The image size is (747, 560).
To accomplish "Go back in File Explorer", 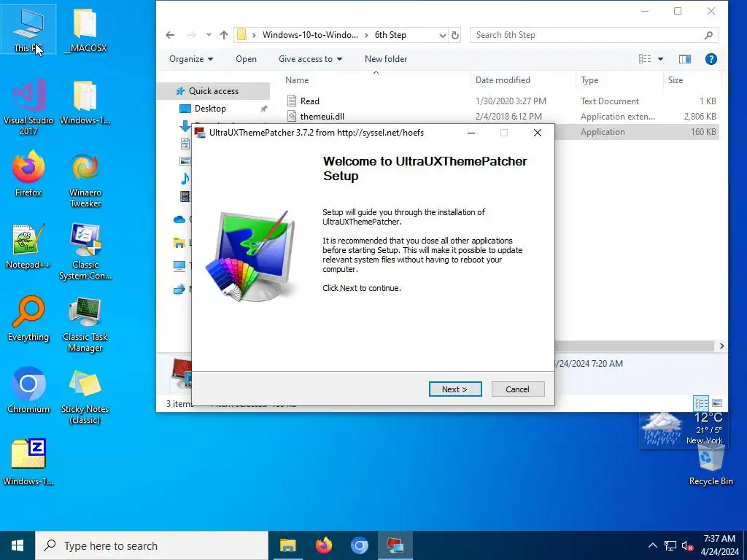I will pyautogui.click(x=170, y=35).
